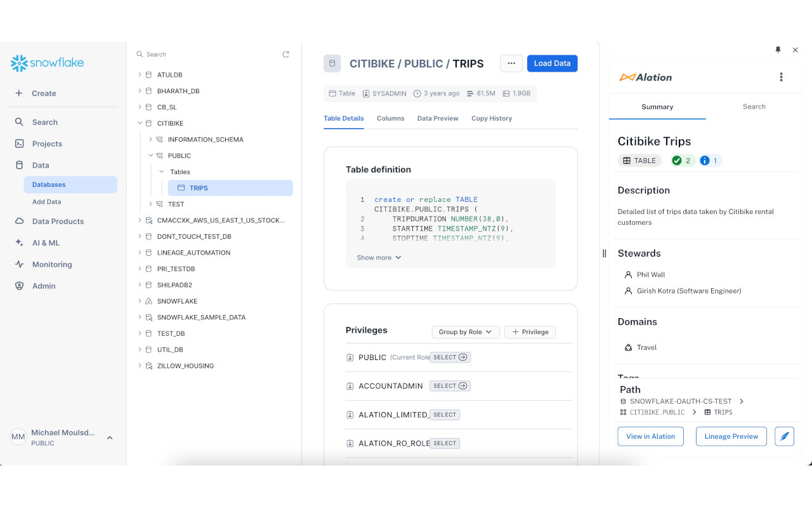Screen dimensions: 812x508
Task: Switch to the Search tab in Alation
Action: [754, 107]
